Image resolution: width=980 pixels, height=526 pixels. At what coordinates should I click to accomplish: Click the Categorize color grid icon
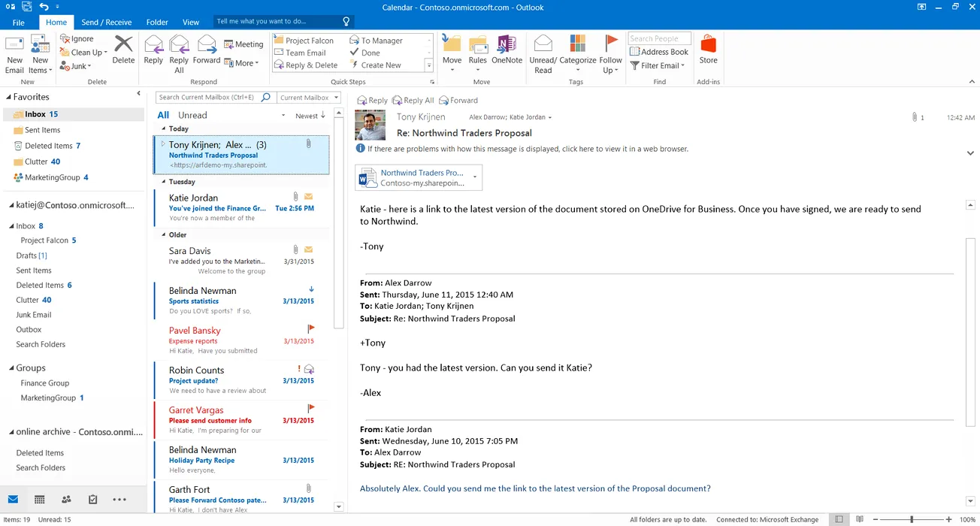click(x=577, y=44)
